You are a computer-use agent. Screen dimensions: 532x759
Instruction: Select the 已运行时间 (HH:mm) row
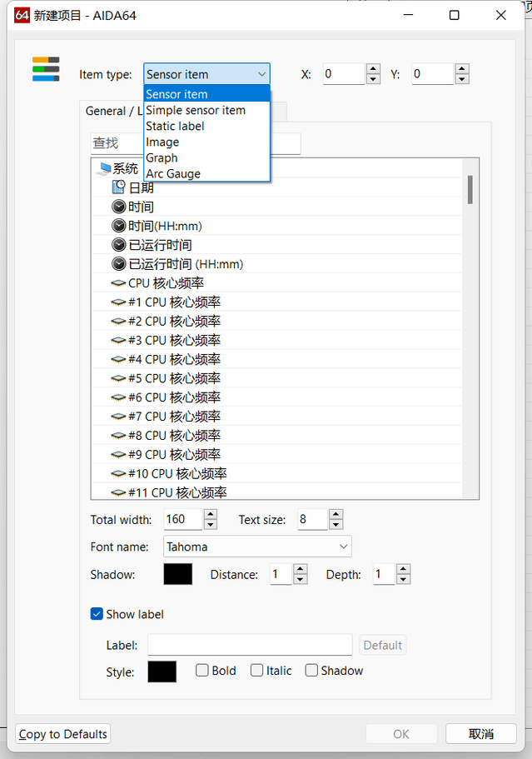click(276, 264)
